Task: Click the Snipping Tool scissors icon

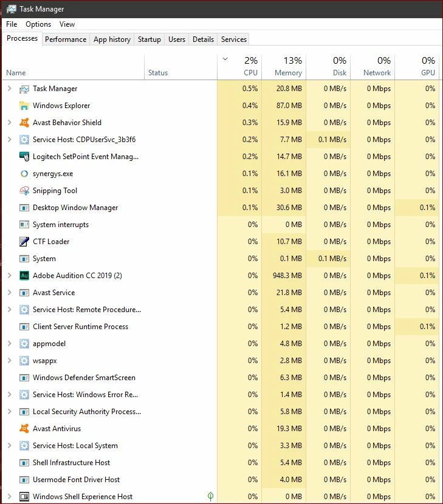Action: (x=24, y=191)
